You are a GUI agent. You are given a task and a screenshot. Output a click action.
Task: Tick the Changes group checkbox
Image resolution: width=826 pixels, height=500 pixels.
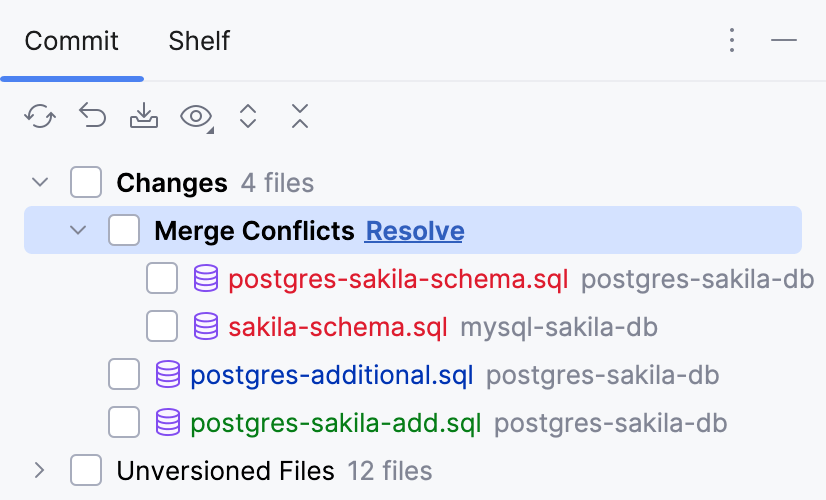pos(86,183)
